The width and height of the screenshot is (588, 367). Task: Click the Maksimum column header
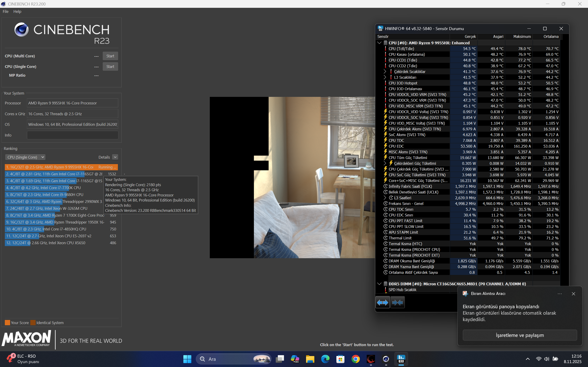pyautogui.click(x=519, y=37)
